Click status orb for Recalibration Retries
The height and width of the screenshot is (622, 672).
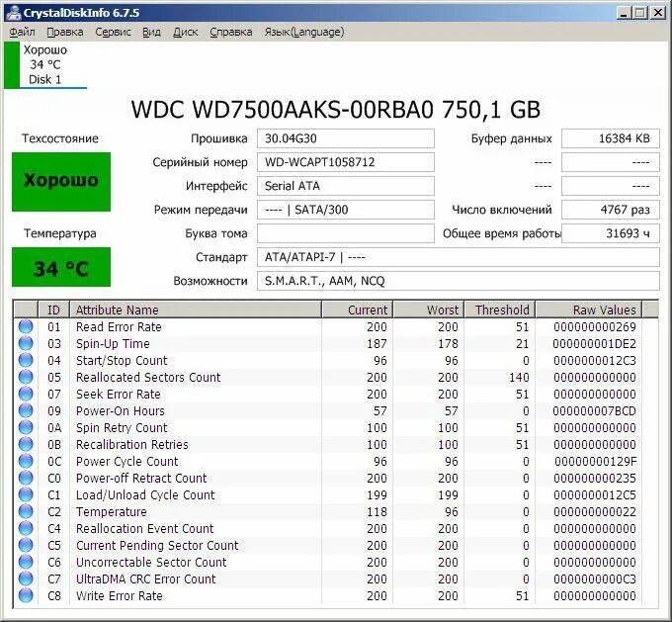26,444
